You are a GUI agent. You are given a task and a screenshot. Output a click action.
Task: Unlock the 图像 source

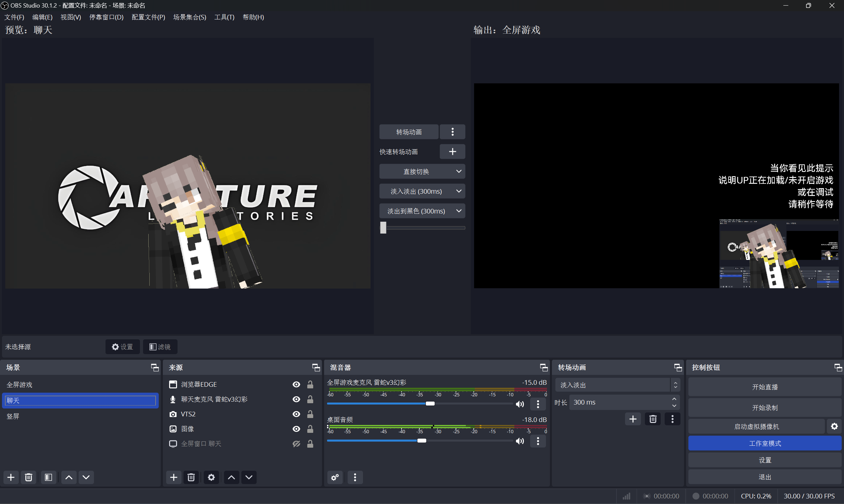[310, 429]
